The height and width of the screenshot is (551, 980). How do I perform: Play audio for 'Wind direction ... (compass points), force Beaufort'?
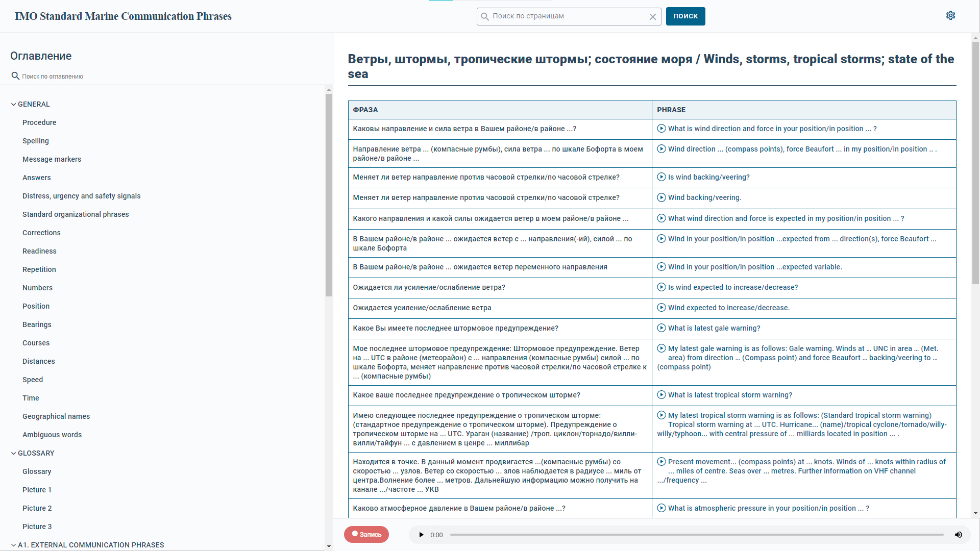(661, 149)
